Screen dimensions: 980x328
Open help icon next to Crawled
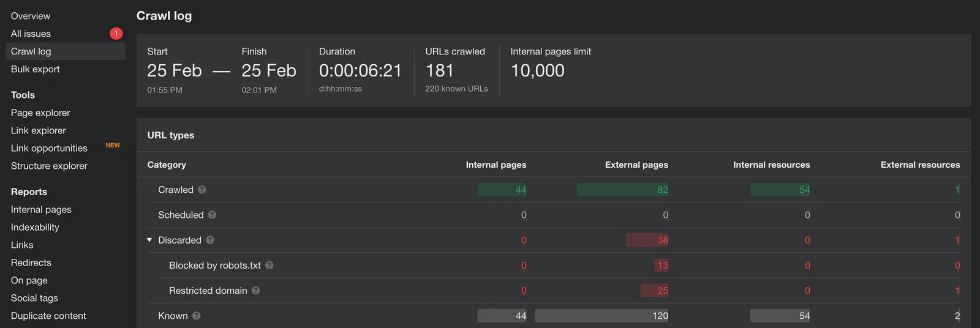tap(202, 190)
